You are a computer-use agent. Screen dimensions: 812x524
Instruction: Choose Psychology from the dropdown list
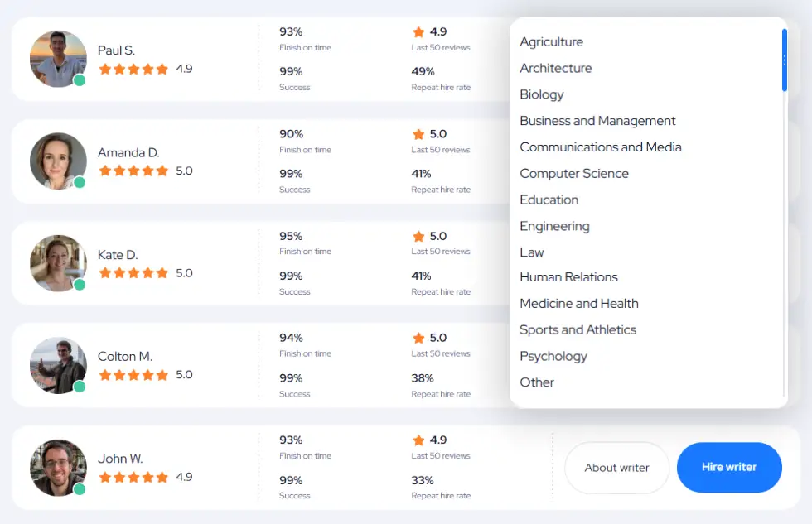(x=553, y=356)
